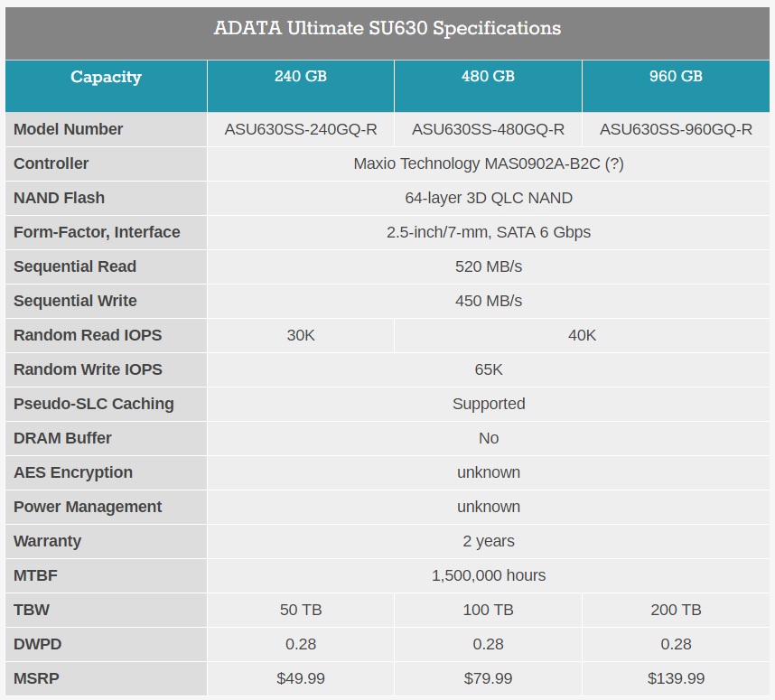Image resolution: width=775 pixels, height=700 pixels.
Task: Click model number 'ASU630SS-240GQ-R'
Action: pyautogui.click(x=301, y=129)
